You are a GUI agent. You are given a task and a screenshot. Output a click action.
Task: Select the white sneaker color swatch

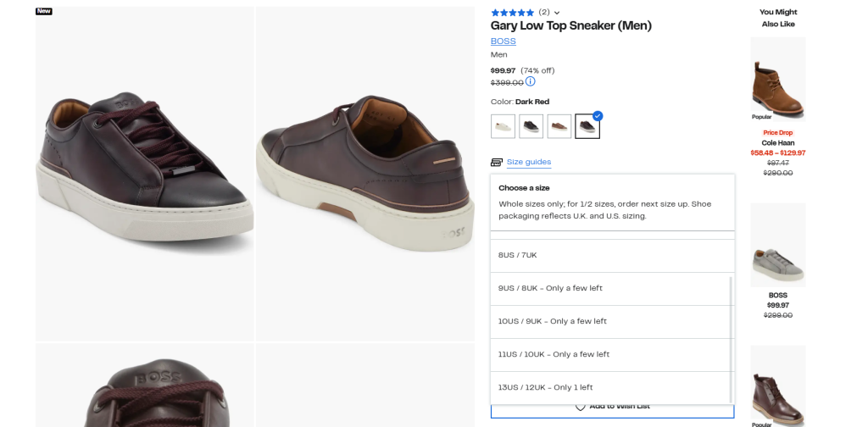pyautogui.click(x=503, y=126)
